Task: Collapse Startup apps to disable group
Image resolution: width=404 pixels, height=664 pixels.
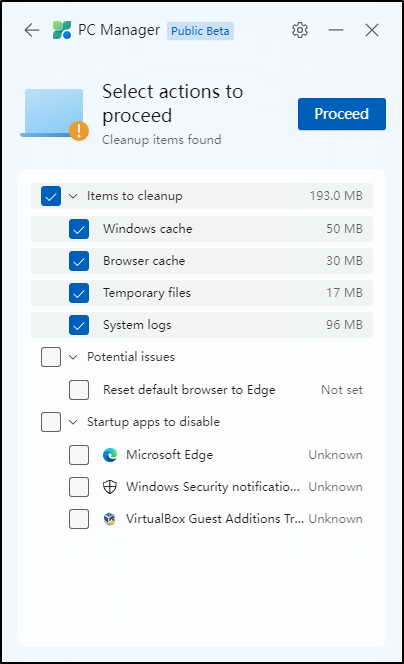Action: click(73, 422)
